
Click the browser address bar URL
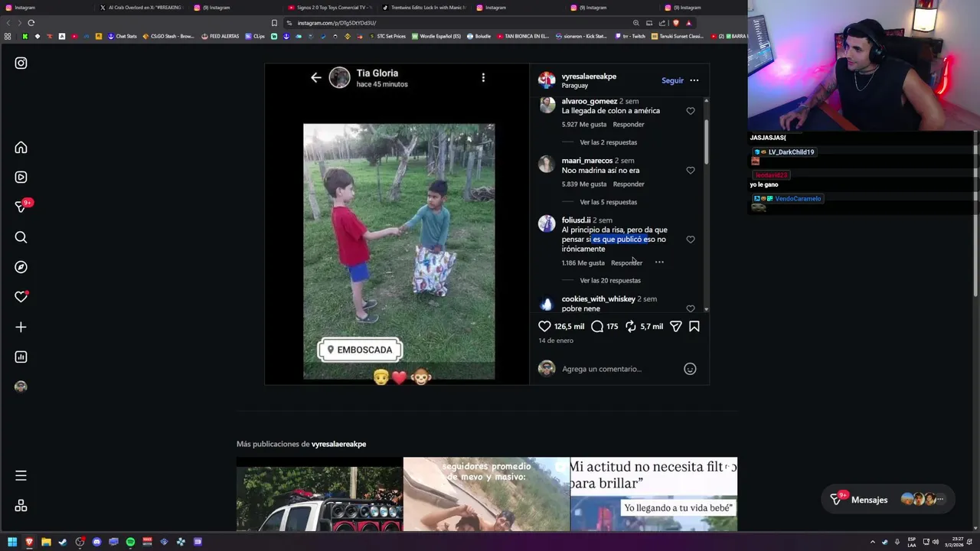pos(337,23)
